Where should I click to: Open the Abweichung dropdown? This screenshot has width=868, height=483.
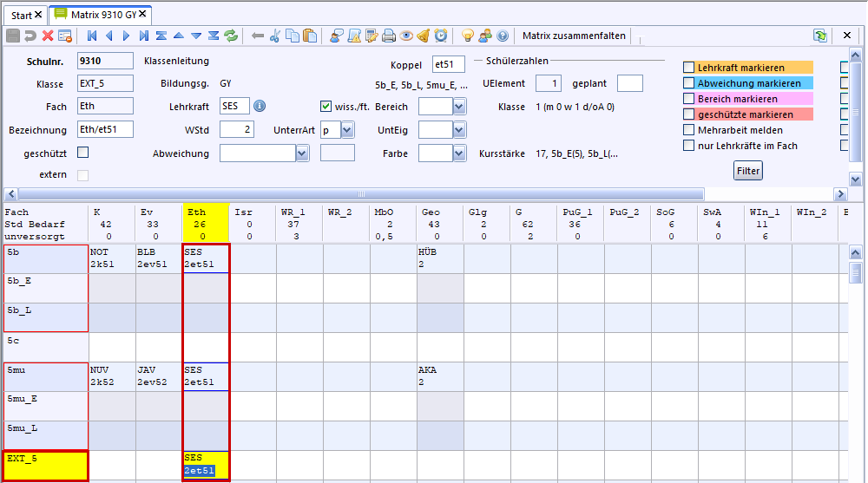tap(302, 153)
